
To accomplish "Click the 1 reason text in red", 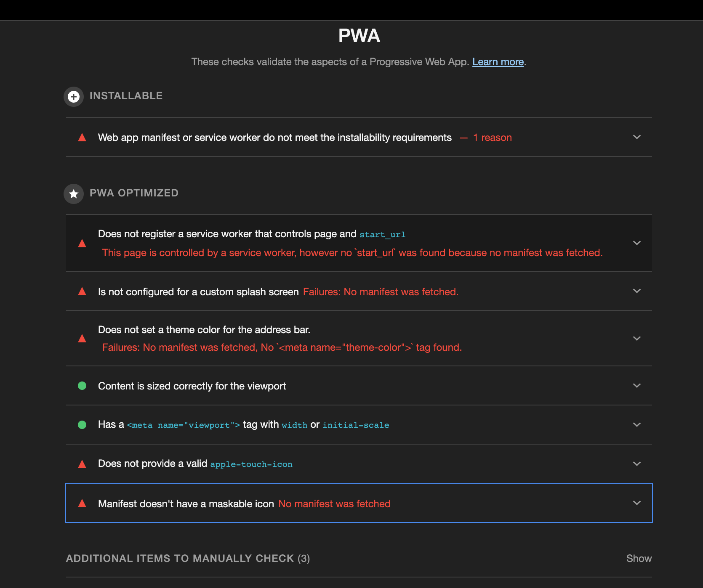I will 492,137.
